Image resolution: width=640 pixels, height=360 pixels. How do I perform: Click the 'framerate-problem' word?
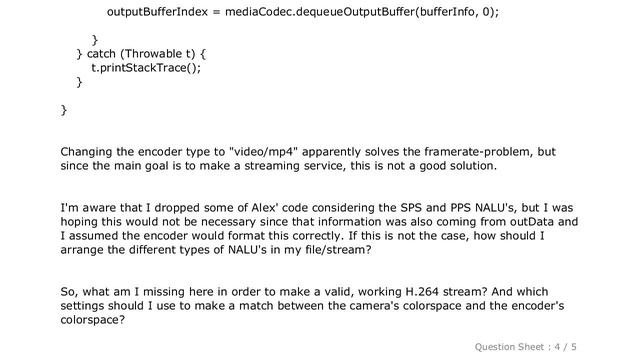[x=478, y=152]
